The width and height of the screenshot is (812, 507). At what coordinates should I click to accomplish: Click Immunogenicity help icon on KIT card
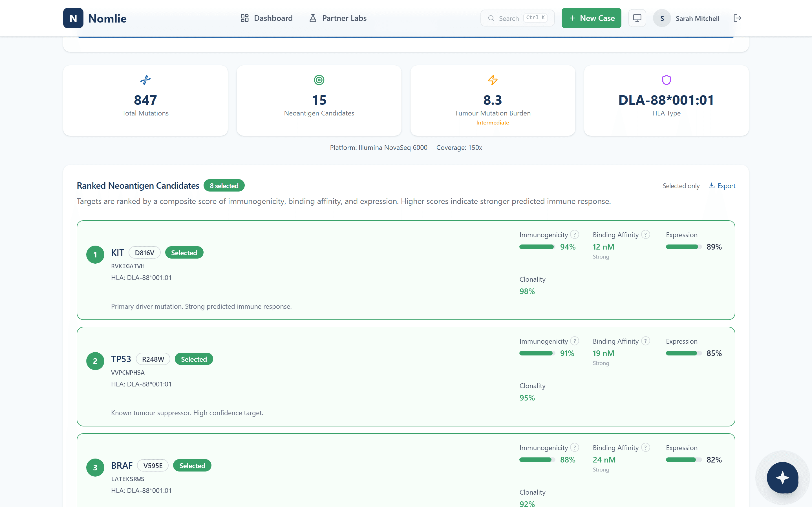575,234
